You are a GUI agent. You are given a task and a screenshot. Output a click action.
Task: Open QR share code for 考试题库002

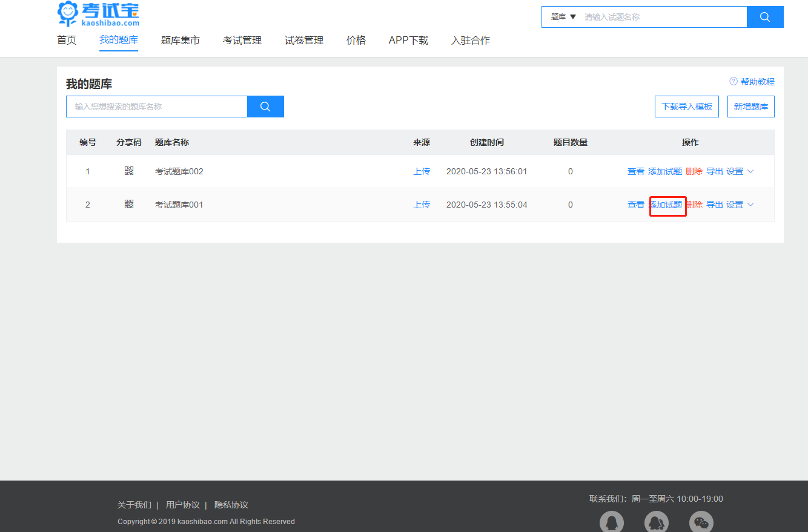[129, 171]
